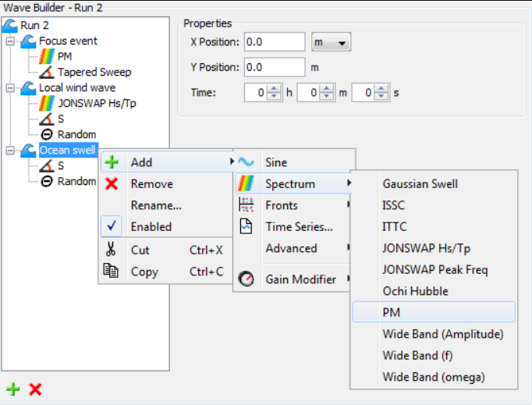532x405 pixels.
Task: Click the red X icon below the tree
Action: click(x=35, y=389)
